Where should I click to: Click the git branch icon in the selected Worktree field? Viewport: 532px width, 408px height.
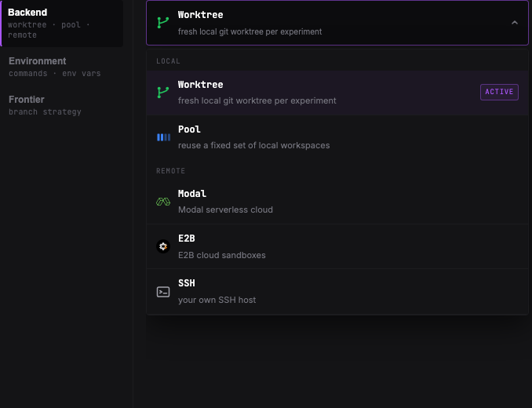pos(163,23)
